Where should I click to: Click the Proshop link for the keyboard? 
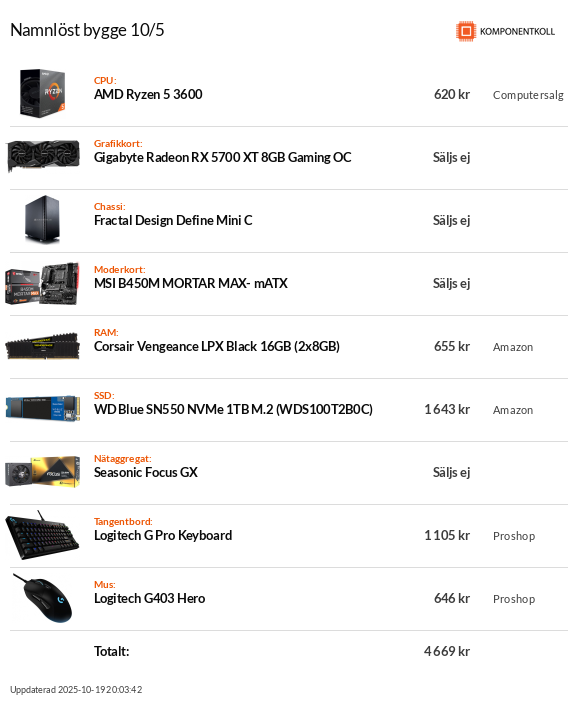pos(514,536)
